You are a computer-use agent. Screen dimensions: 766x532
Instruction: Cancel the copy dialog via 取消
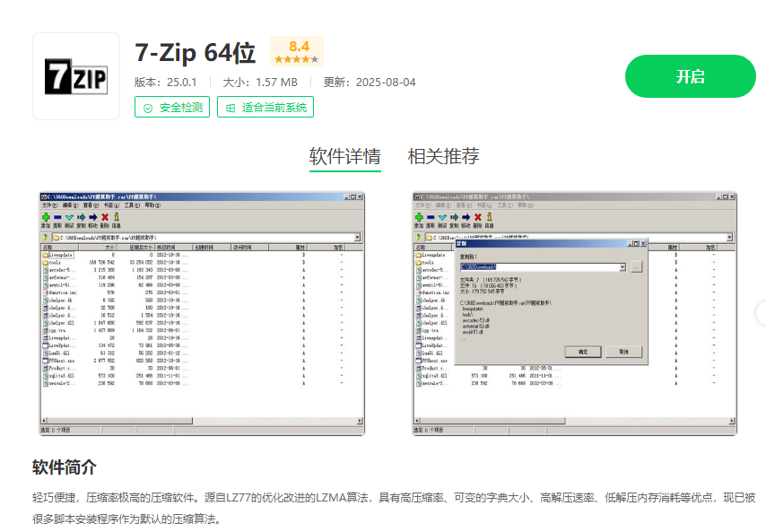(x=623, y=351)
